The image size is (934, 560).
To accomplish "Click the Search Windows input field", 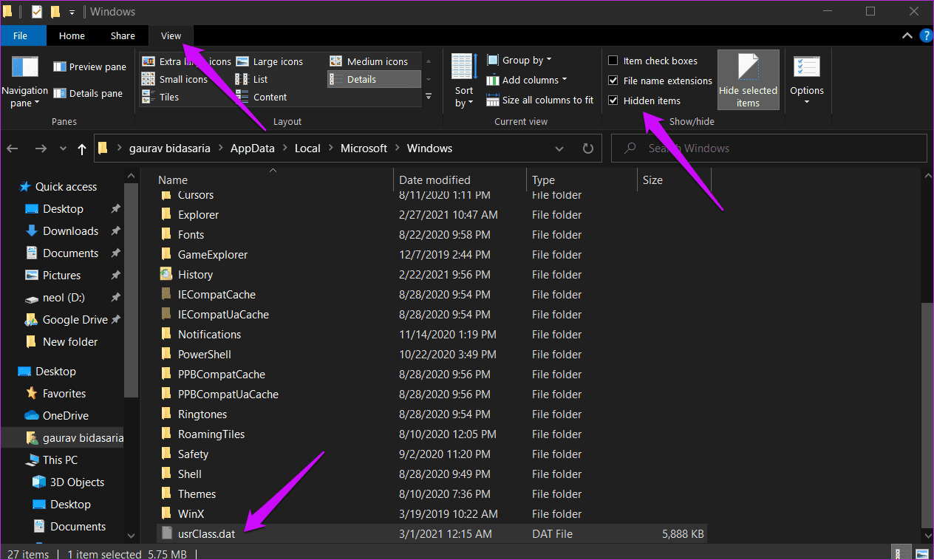I will [769, 148].
